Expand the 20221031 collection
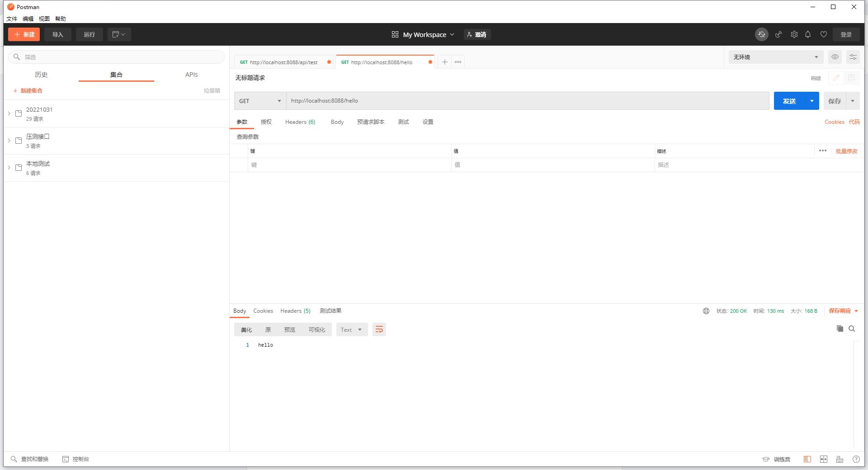 [9, 113]
